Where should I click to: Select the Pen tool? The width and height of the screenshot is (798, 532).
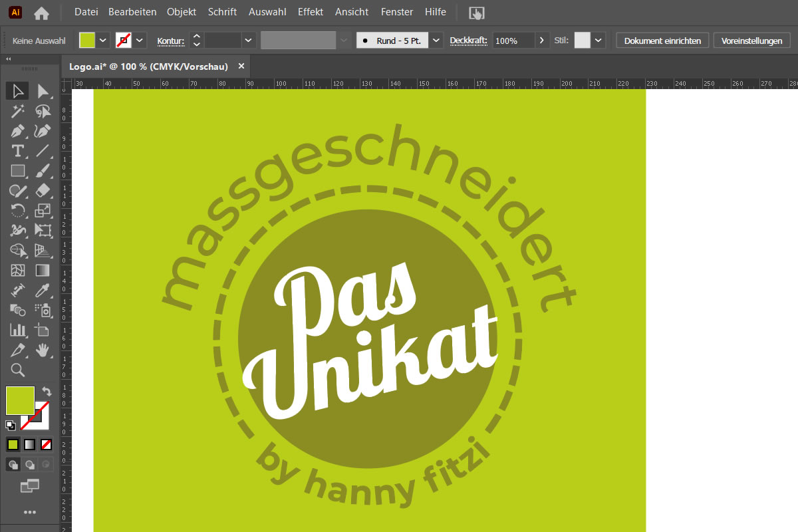[x=17, y=131]
